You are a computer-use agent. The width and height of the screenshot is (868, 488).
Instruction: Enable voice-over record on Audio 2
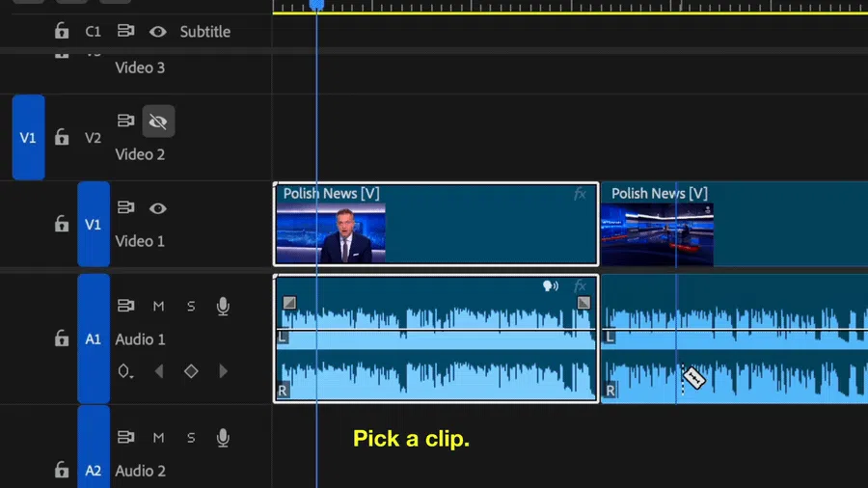click(223, 438)
